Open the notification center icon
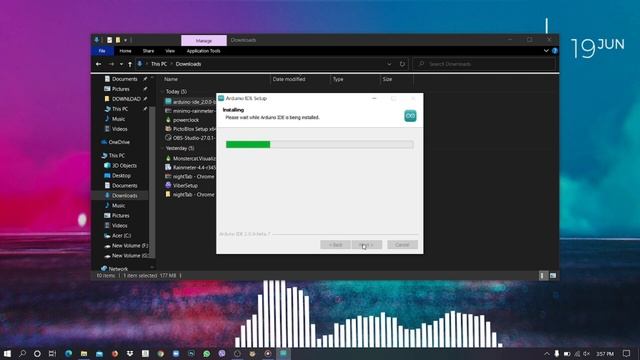Screen dimensions: 640x360 point(626,353)
